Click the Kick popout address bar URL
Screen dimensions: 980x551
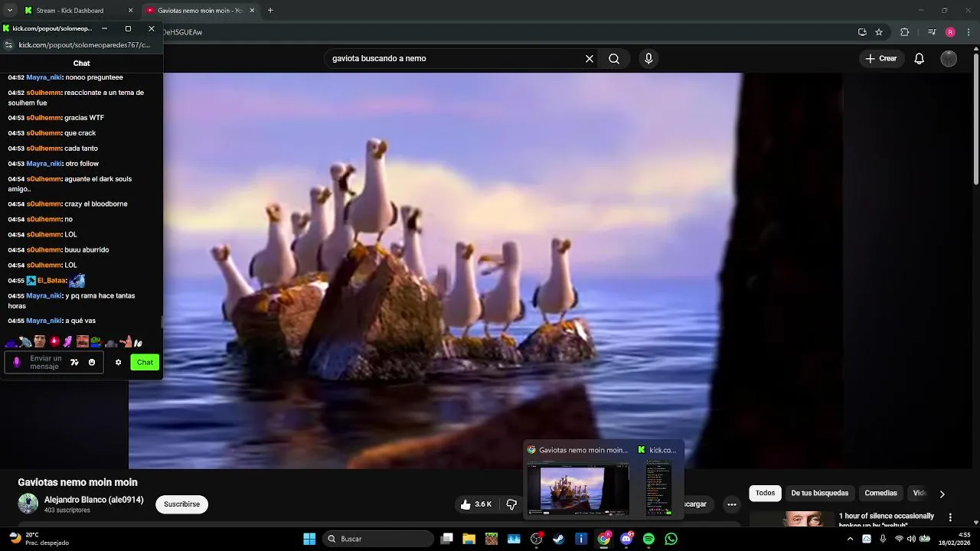coord(84,45)
